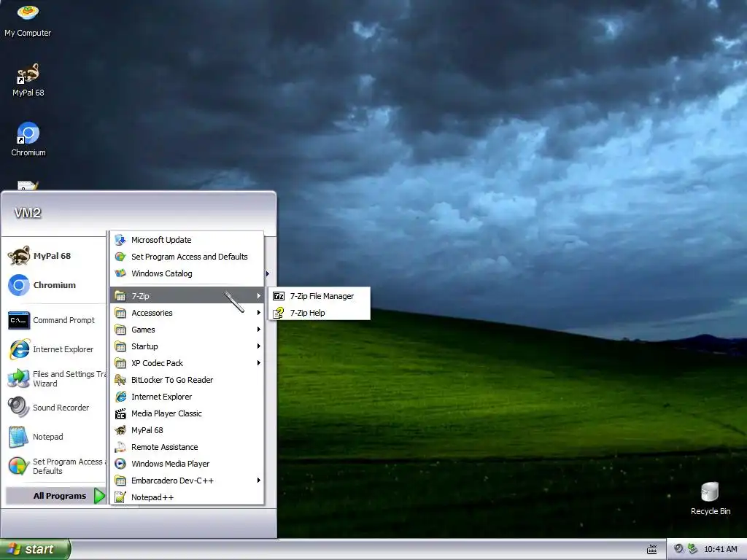This screenshot has width=747, height=560.
Task: Click the 7-Zip Help icon
Action: coord(279,313)
